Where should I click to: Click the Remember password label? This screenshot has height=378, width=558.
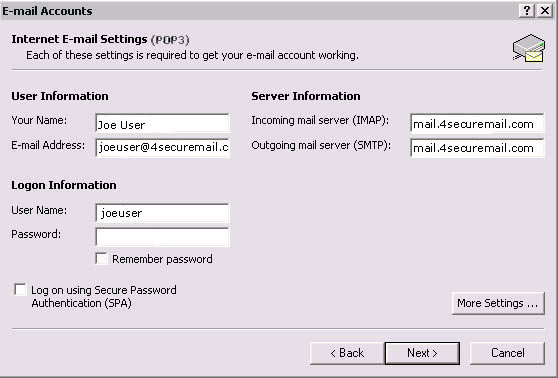(x=162, y=259)
